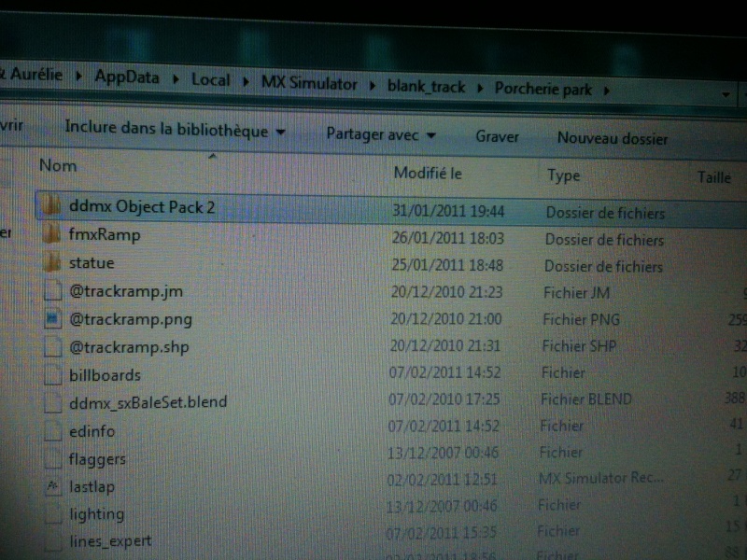Create a Nouveau dossier
The height and width of the screenshot is (560, 747).
pos(613,138)
